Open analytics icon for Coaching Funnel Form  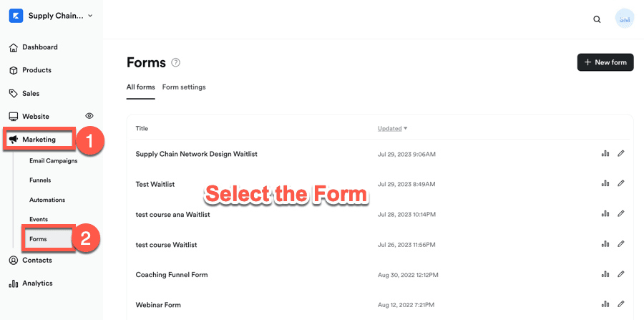[605, 274]
